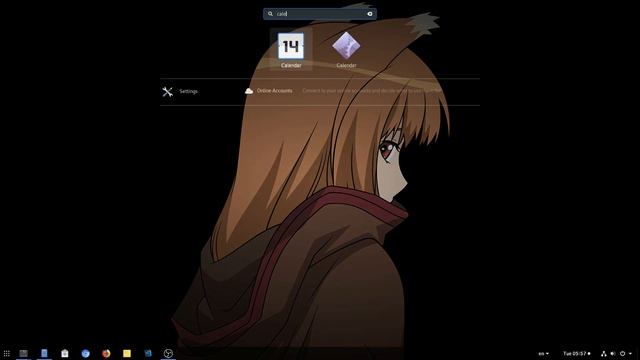This screenshot has width=640, height=360.
Task: Show the applications grid from taskbar
Action: (x=7, y=353)
